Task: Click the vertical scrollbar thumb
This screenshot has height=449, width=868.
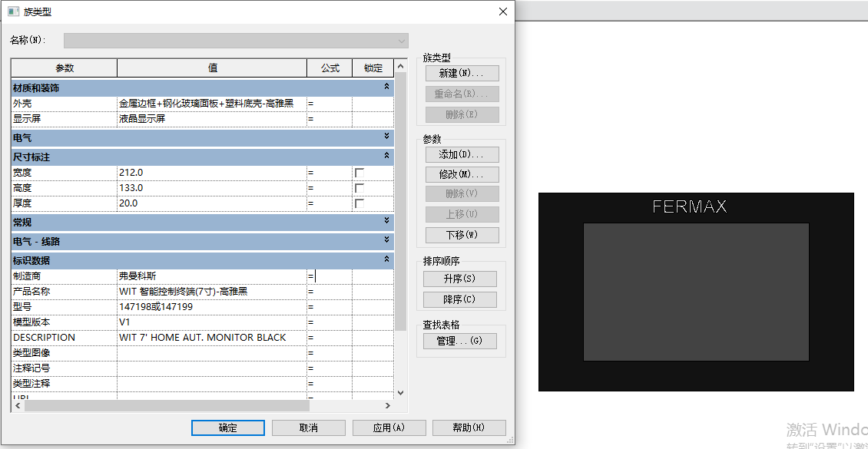Action: coord(401,201)
